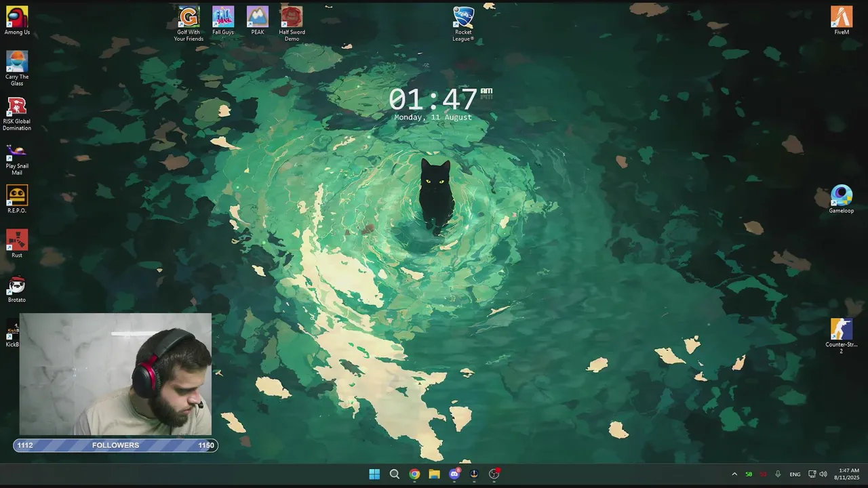Screen dimensions: 868x488
Task: Open the rocket app in taskbar
Action: coord(474,474)
